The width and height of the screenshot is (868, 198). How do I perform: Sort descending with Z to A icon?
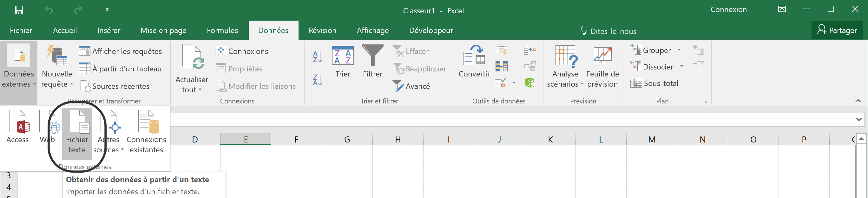[318, 80]
